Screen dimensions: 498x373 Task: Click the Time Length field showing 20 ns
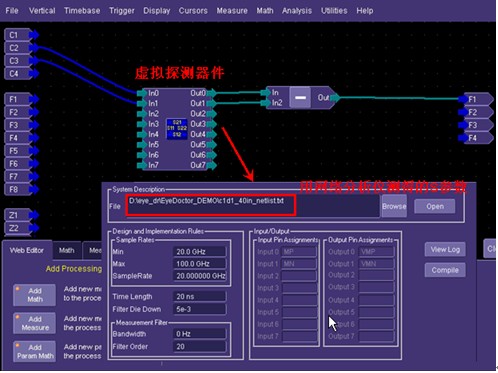[x=199, y=297]
